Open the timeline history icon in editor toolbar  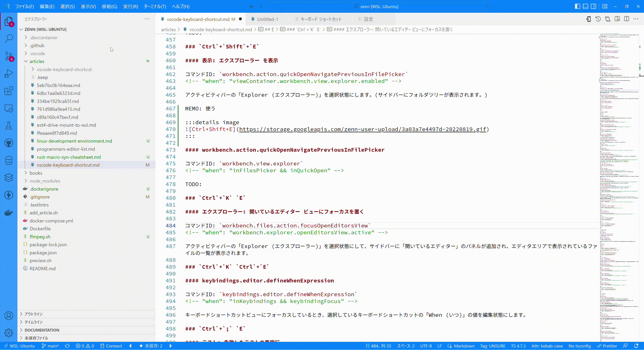coord(598,19)
